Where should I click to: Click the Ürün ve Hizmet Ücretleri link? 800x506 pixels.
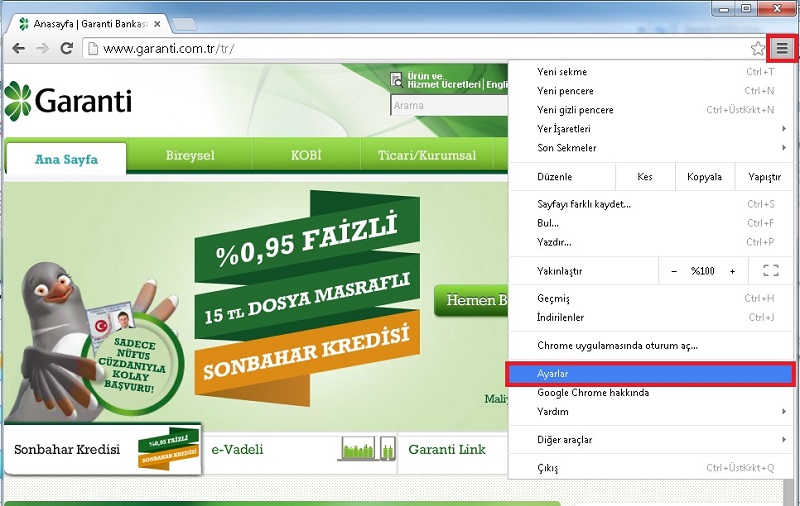[x=443, y=80]
